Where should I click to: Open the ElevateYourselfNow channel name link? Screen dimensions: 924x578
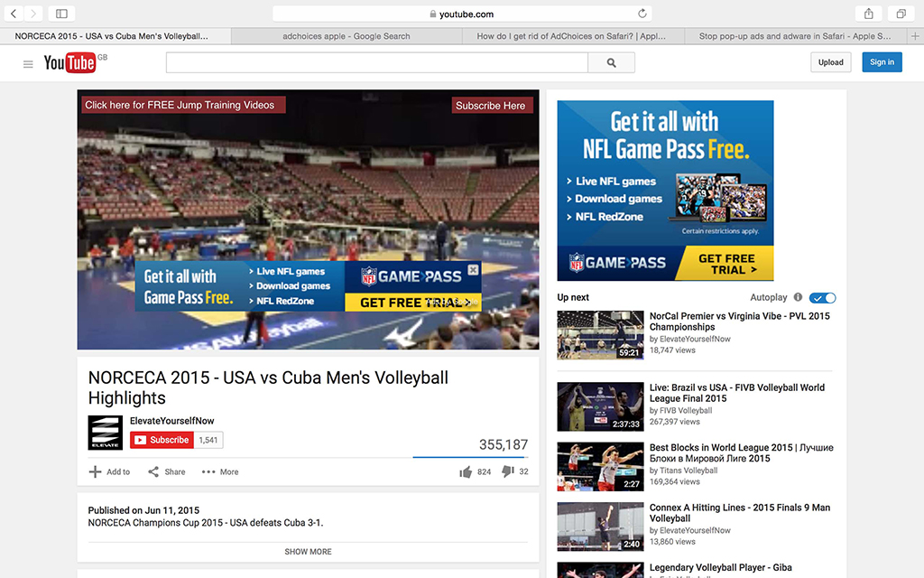[x=172, y=421]
